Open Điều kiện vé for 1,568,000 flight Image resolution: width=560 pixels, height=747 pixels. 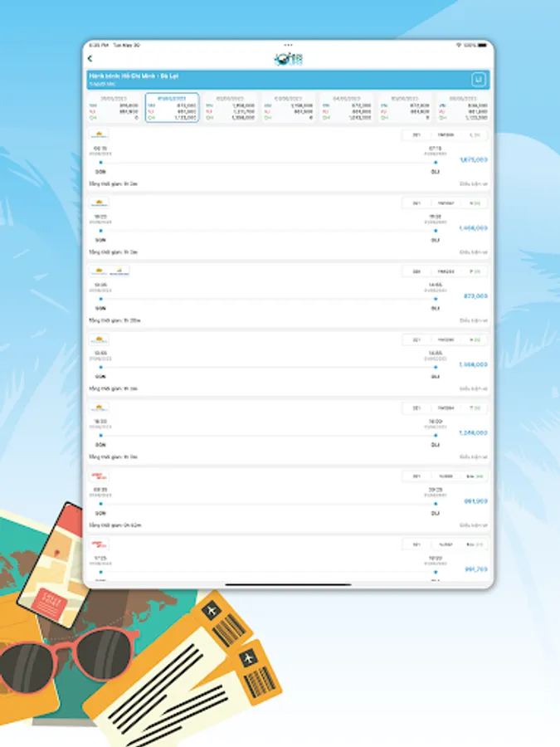(x=474, y=388)
